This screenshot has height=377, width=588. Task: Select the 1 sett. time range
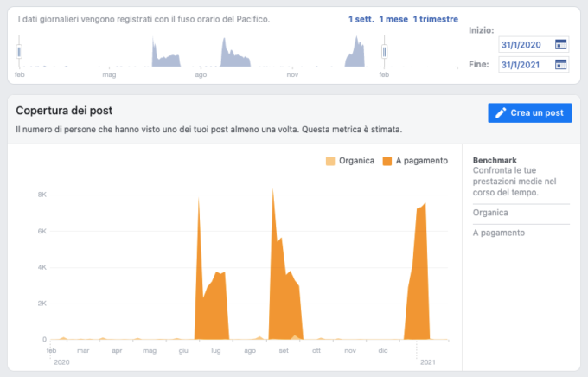[361, 19]
